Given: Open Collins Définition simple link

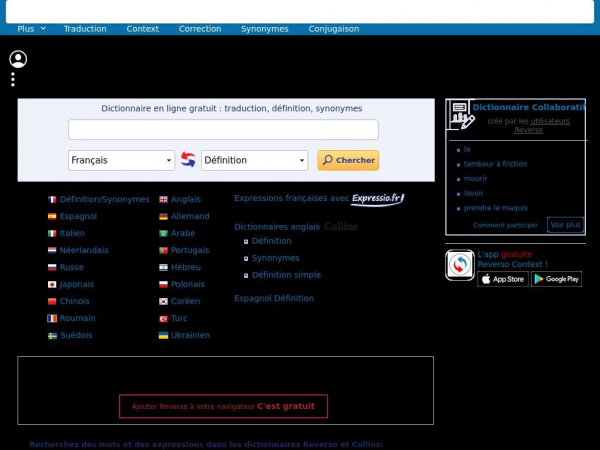Looking at the screenshot, I should tap(286, 275).
